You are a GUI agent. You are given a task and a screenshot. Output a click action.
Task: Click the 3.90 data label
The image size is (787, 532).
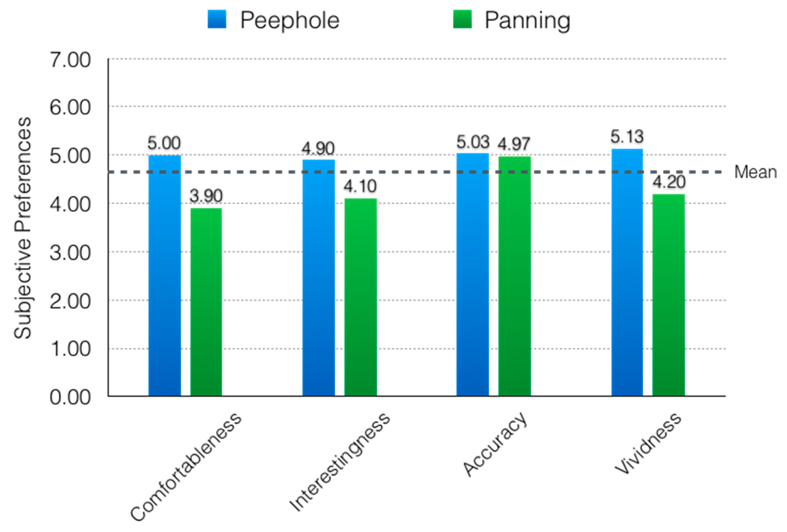coord(206,196)
